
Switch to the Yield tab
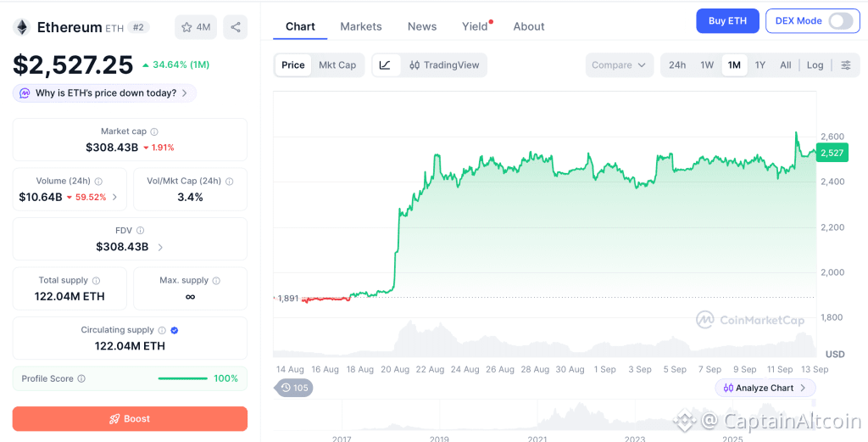(x=475, y=26)
